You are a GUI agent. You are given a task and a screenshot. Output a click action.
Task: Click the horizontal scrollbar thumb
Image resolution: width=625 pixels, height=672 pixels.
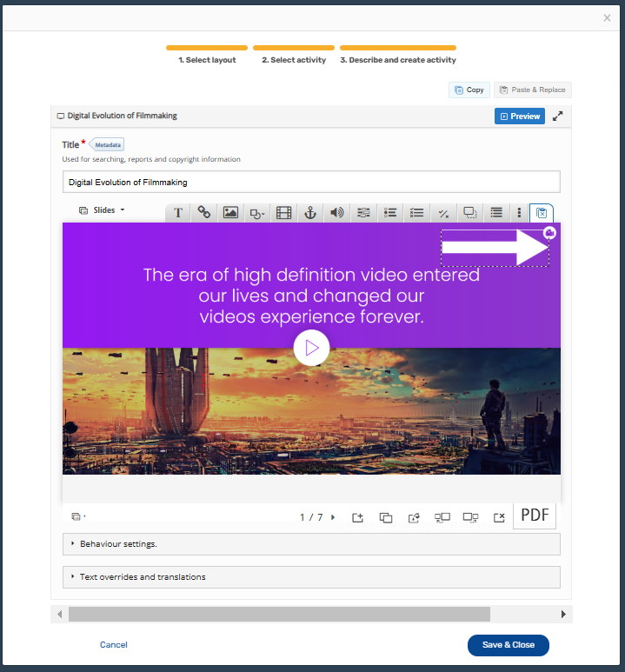[279, 614]
